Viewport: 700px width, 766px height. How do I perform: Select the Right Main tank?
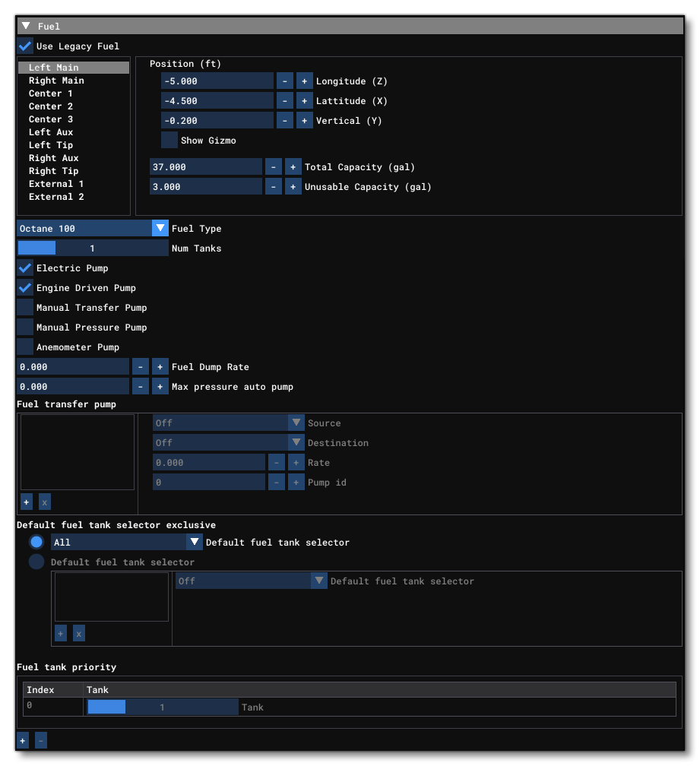[55, 80]
